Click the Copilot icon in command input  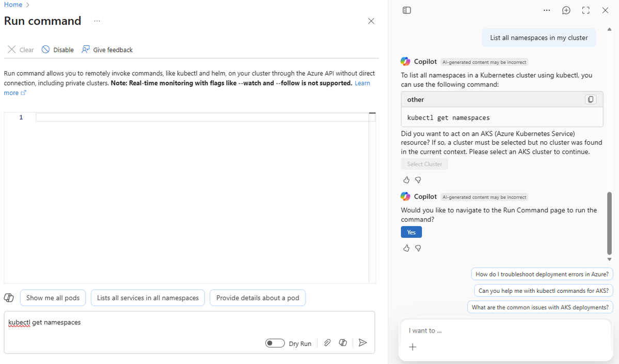(x=343, y=343)
